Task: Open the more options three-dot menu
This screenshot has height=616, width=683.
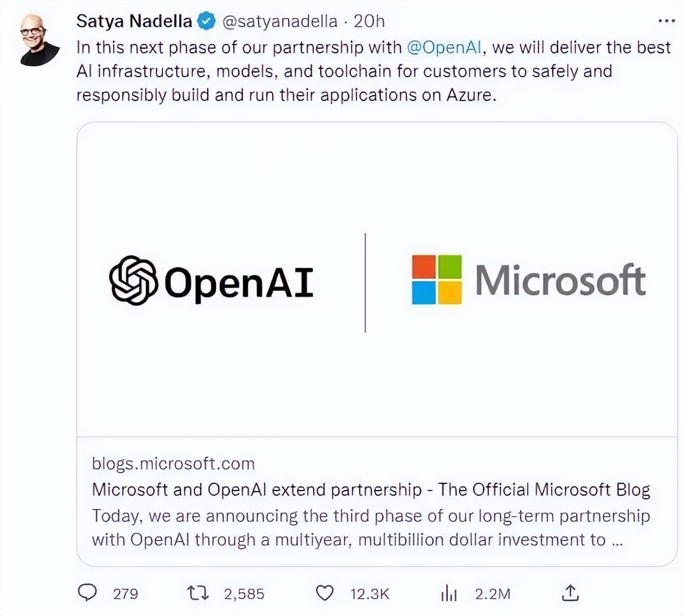Action: pos(665,21)
